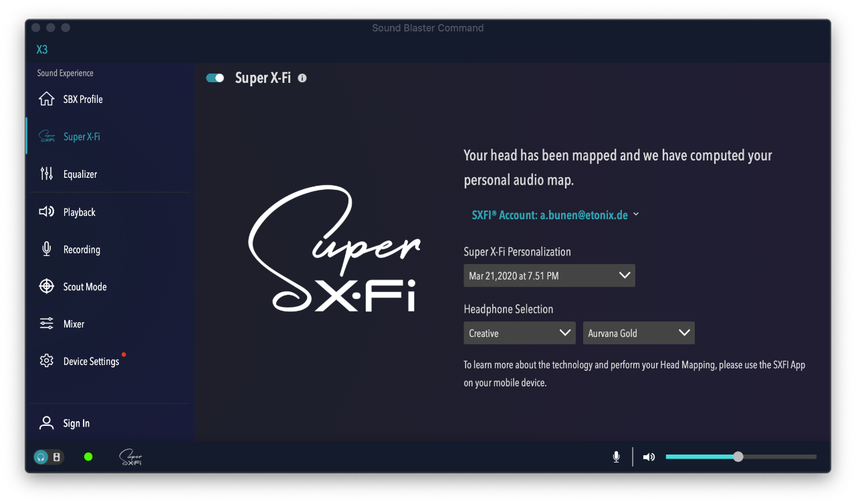
Task: Open the Creative headphone brand dropdown
Action: coord(519,333)
